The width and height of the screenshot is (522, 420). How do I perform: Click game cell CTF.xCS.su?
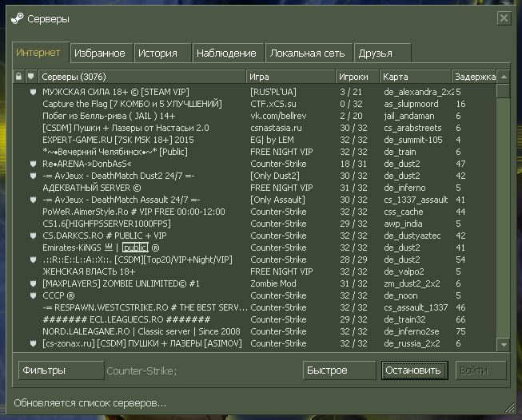(273, 104)
